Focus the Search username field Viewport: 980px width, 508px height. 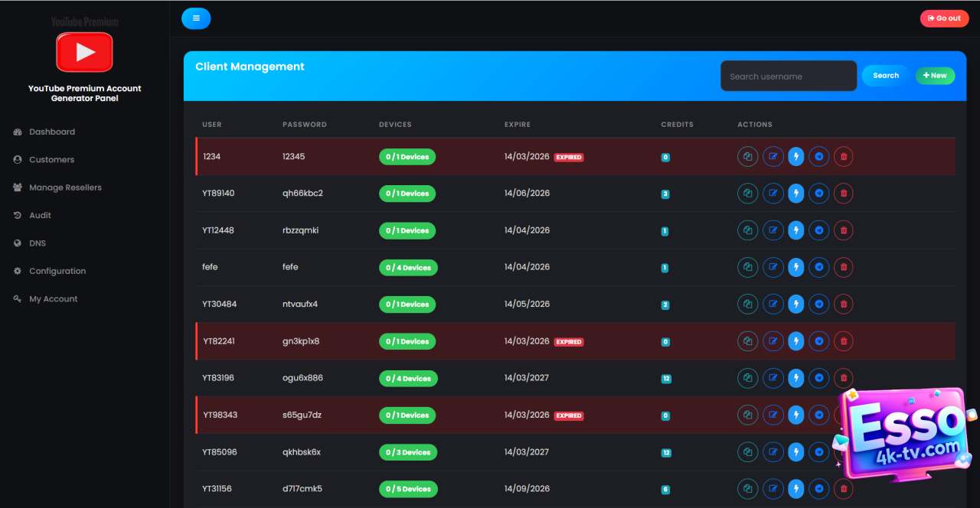point(788,77)
